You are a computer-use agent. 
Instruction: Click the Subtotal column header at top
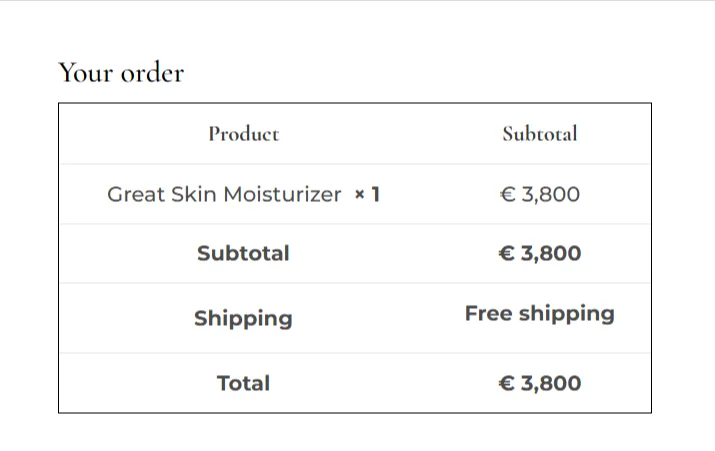539,133
